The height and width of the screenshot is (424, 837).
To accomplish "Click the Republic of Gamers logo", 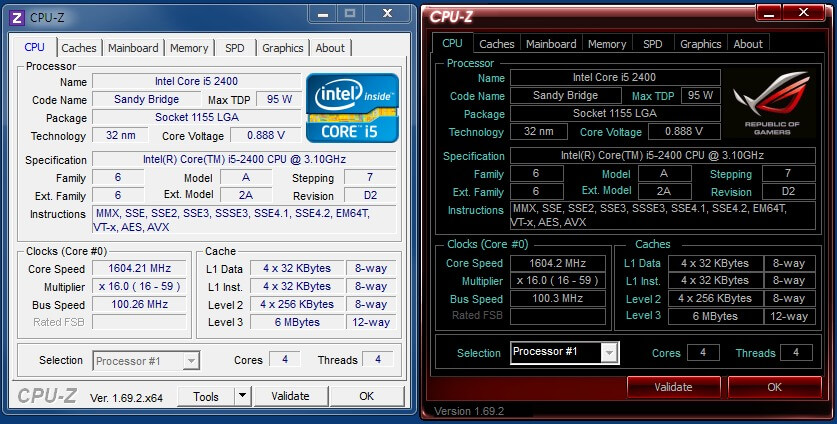I will (772, 104).
